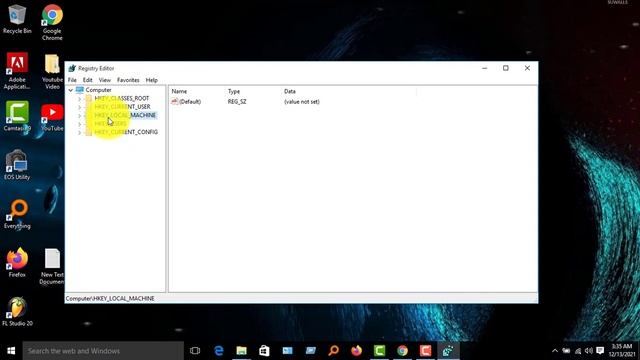This screenshot has width=640, height=360.
Task: Expand HKEY_LOCAL_MACHINE node arrow
Action: (79, 115)
